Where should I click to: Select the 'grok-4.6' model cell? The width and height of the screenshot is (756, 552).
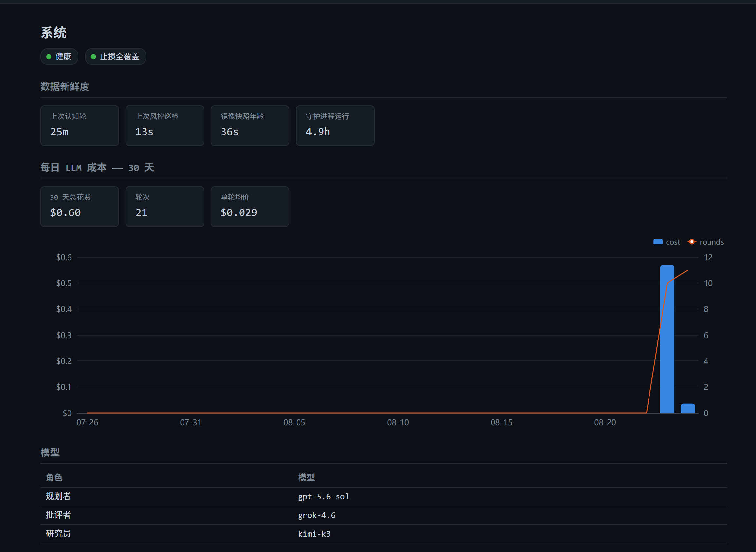pos(317,515)
